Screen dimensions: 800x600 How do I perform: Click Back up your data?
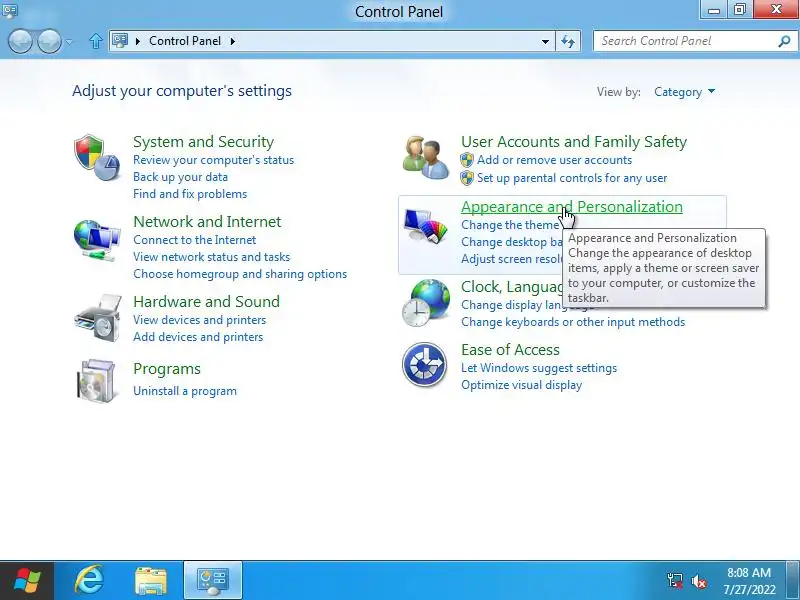coord(180,177)
